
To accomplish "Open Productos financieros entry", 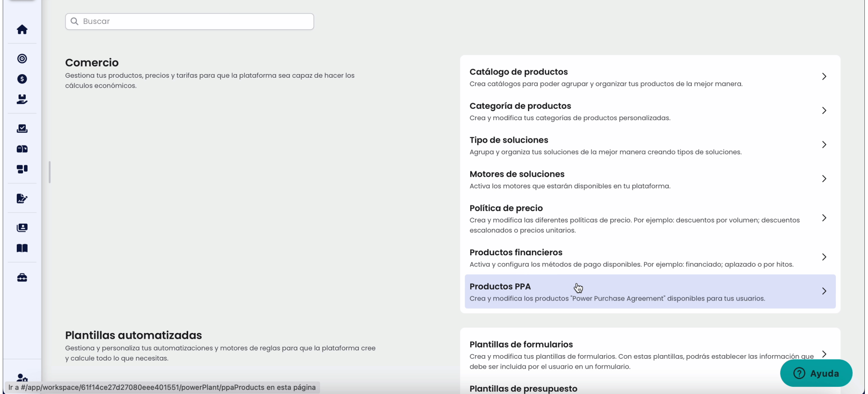I will click(650, 258).
